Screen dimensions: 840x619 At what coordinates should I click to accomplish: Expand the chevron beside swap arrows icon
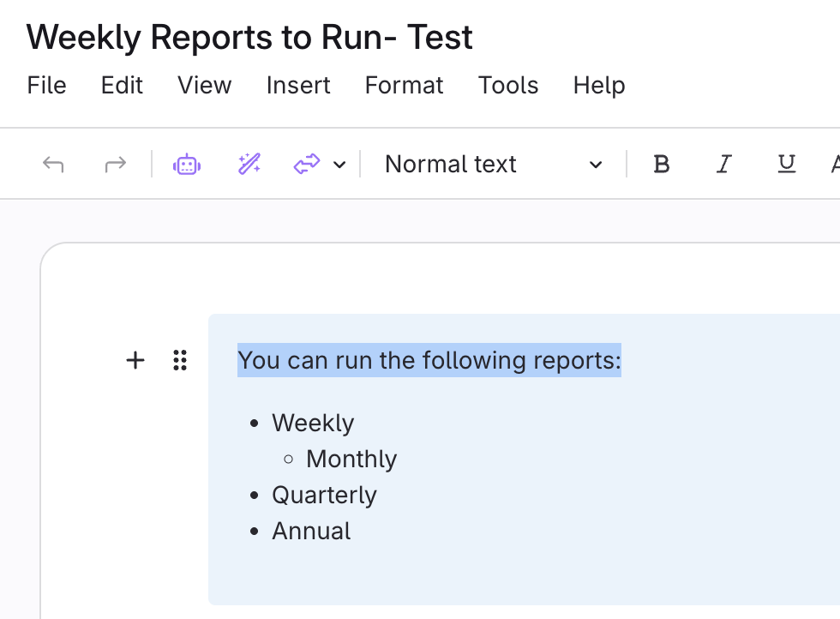(x=339, y=165)
